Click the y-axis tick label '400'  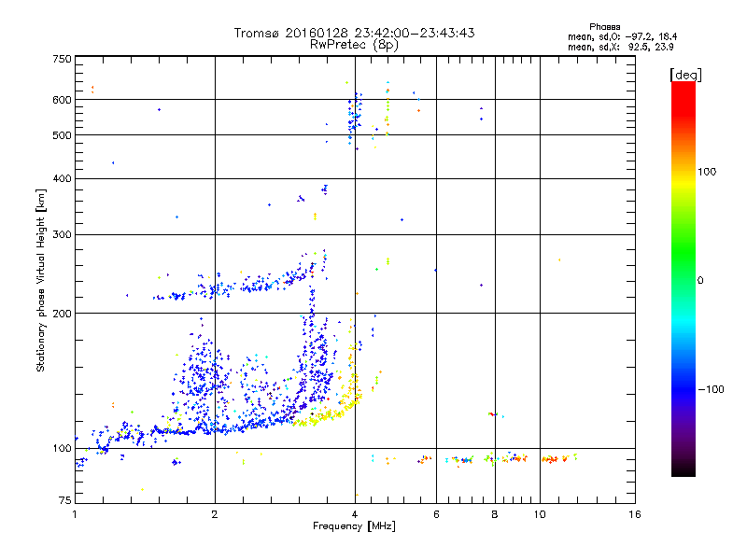click(x=62, y=178)
